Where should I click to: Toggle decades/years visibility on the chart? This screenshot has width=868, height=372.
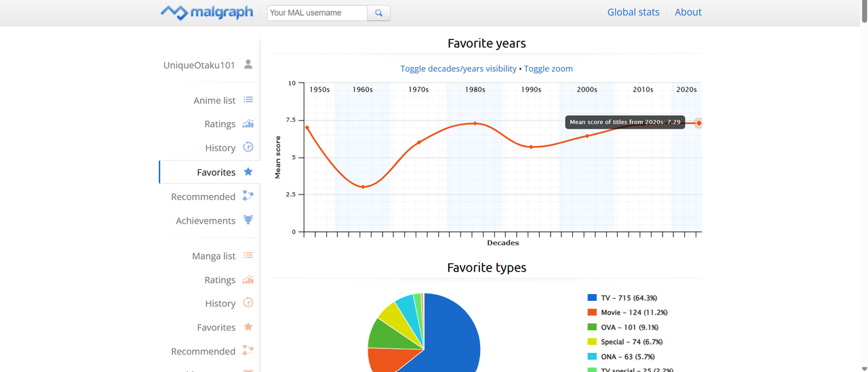point(458,68)
